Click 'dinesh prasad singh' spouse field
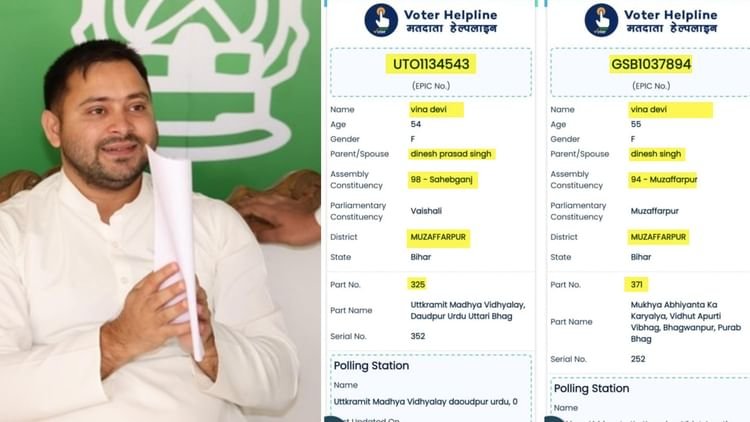 tap(451, 154)
